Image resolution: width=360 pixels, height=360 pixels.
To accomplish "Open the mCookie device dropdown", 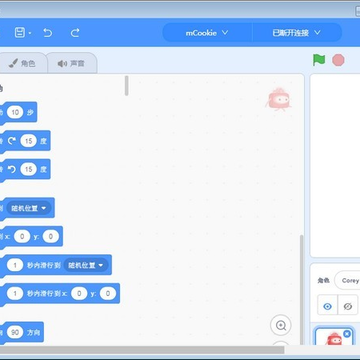I will (207, 33).
